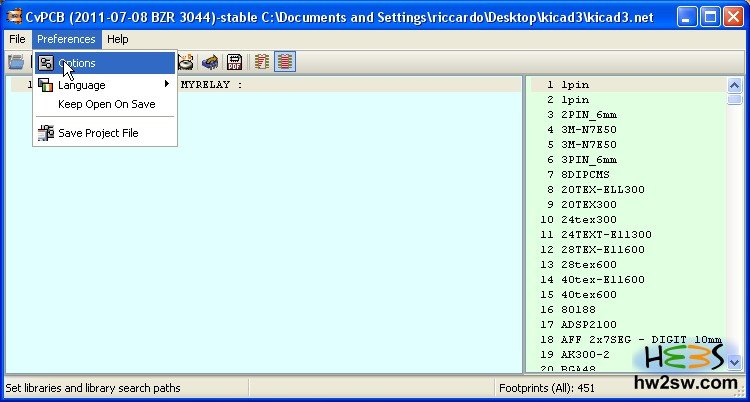Image resolution: width=750 pixels, height=402 pixels.
Task: Pick the 3PIN_6mm footprint entry
Action: tap(588, 159)
